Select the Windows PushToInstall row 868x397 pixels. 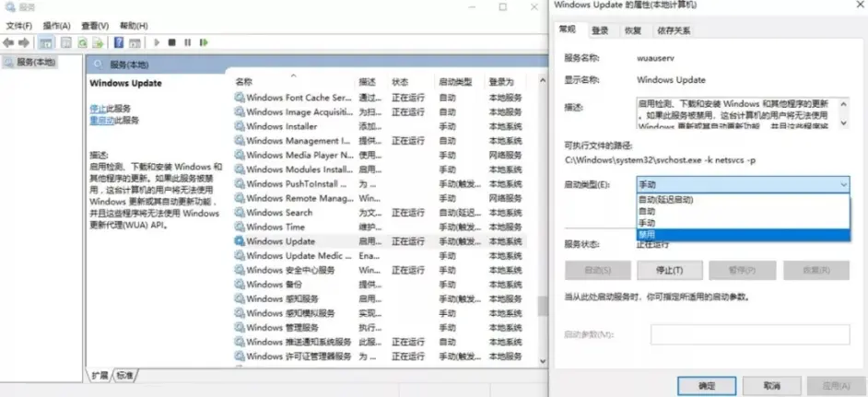click(x=380, y=184)
